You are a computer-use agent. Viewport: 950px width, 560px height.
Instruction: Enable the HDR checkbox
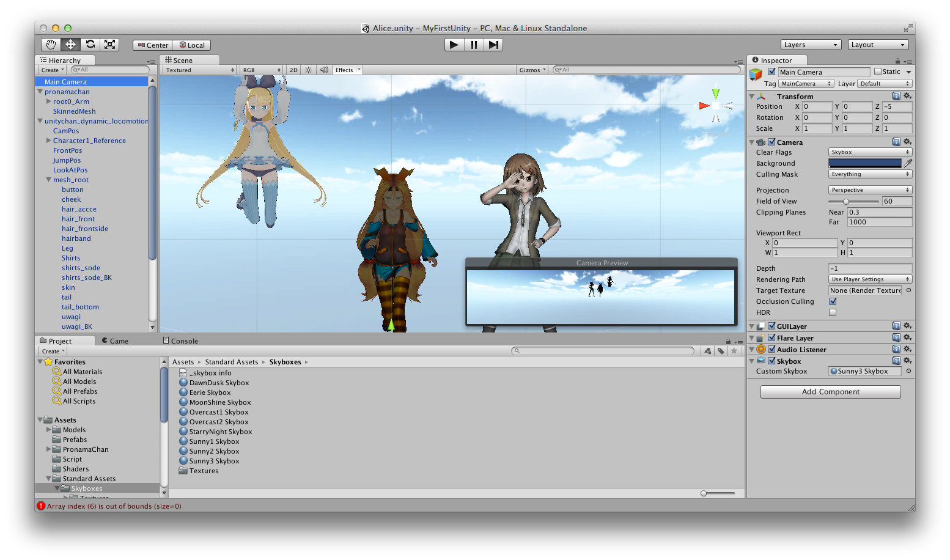click(833, 312)
